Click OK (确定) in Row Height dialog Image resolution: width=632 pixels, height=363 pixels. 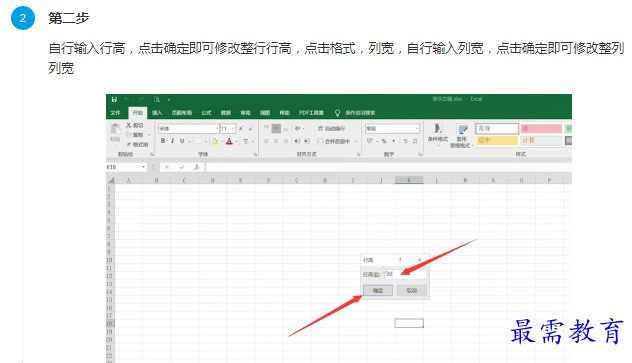pos(378,290)
